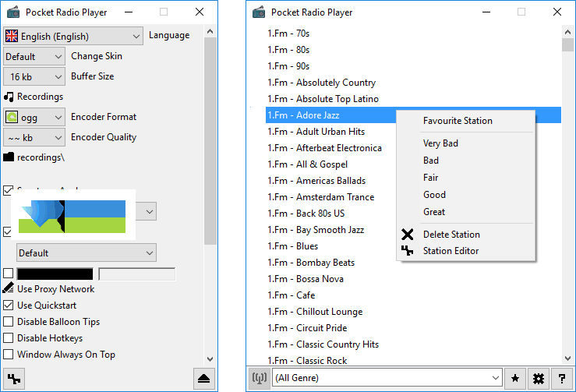Open the Encoder Quality kb dropdown

(x=34, y=137)
